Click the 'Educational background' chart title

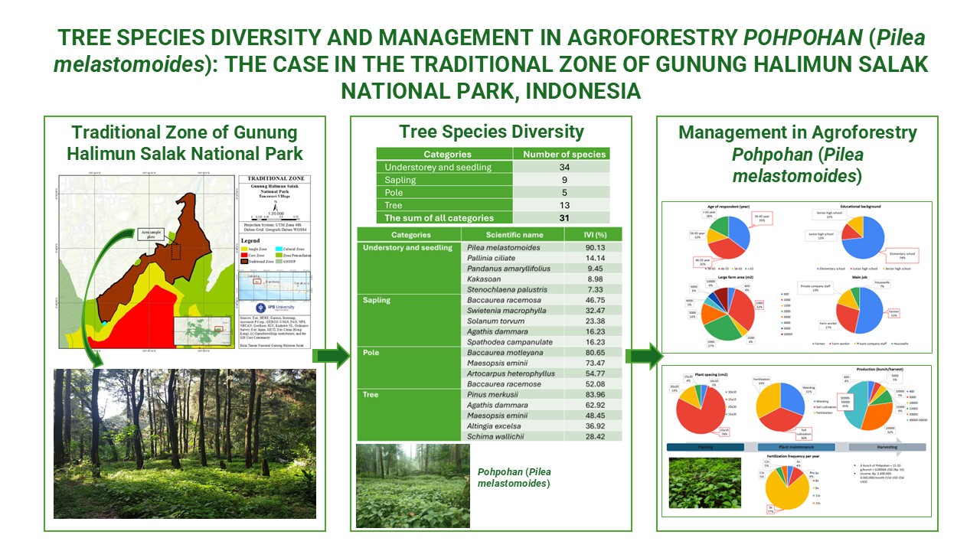[861, 207]
